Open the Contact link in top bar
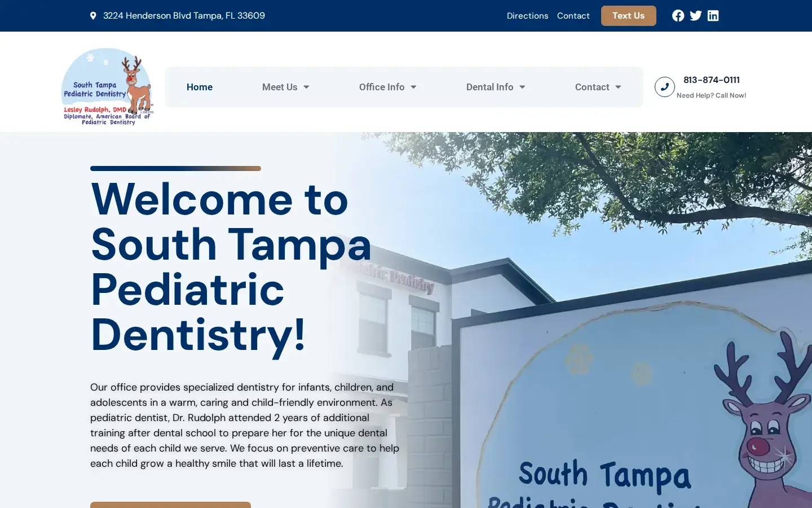Viewport: 812px width, 508px height. 573,16
